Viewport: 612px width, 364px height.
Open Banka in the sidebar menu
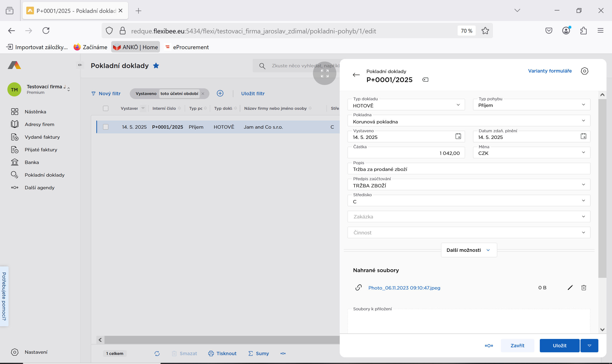coord(32,162)
